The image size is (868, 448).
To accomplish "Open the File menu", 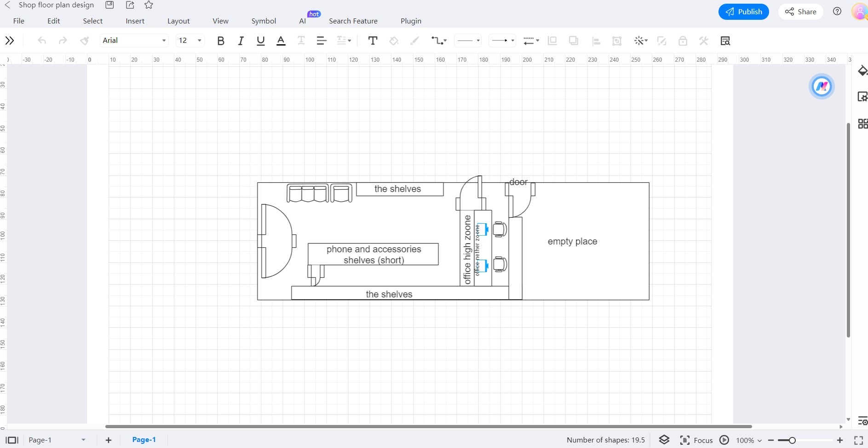I will click(x=19, y=21).
